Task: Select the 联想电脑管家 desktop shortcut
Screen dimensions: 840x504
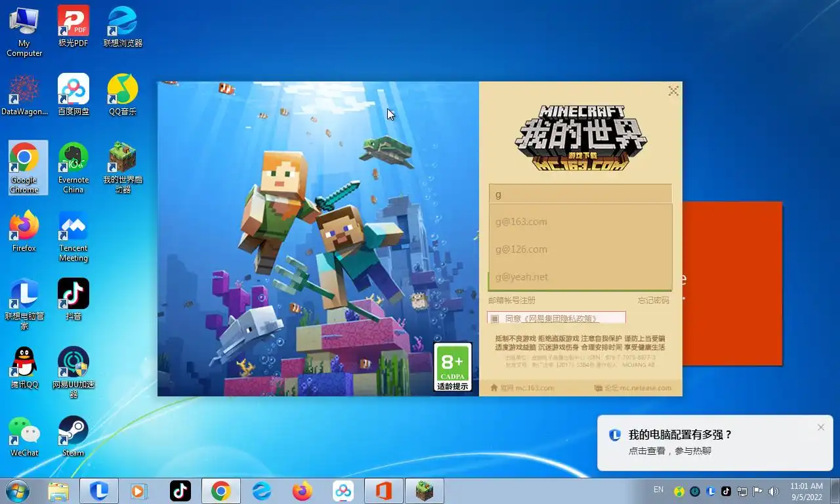Action: (24, 304)
